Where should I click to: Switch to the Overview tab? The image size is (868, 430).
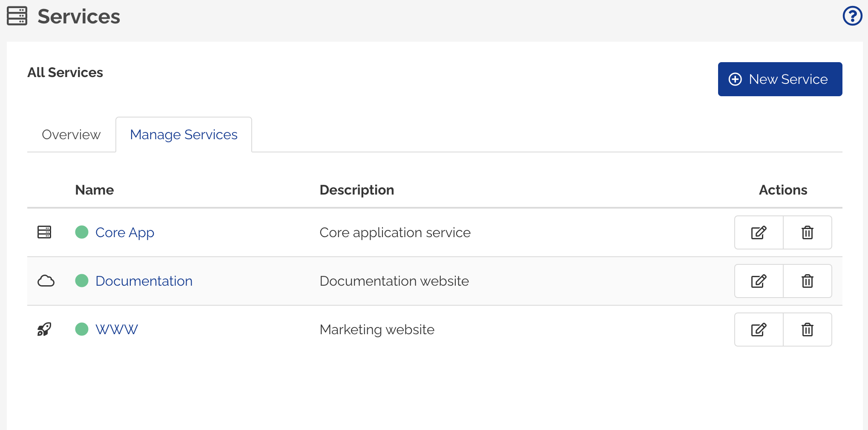tap(71, 135)
